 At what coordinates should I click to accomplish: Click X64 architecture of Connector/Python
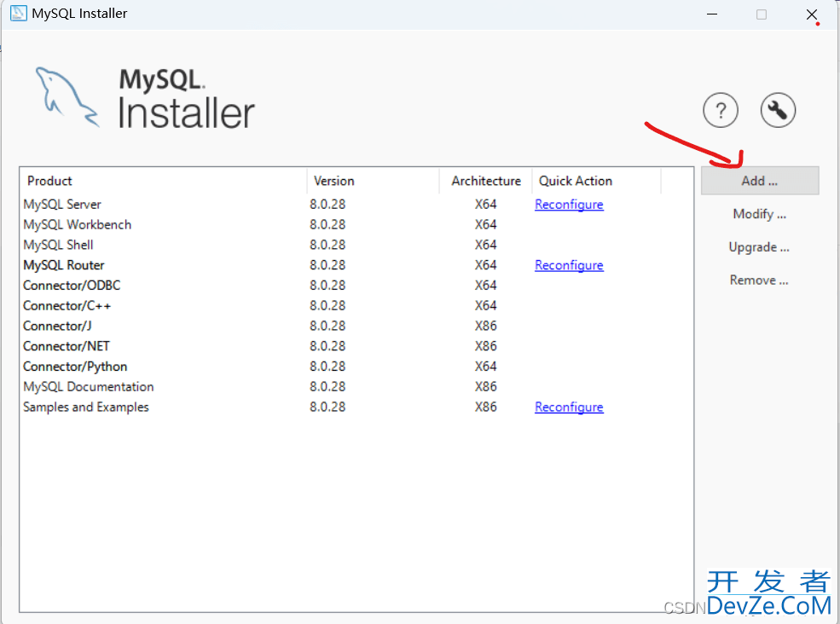(486, 367)
